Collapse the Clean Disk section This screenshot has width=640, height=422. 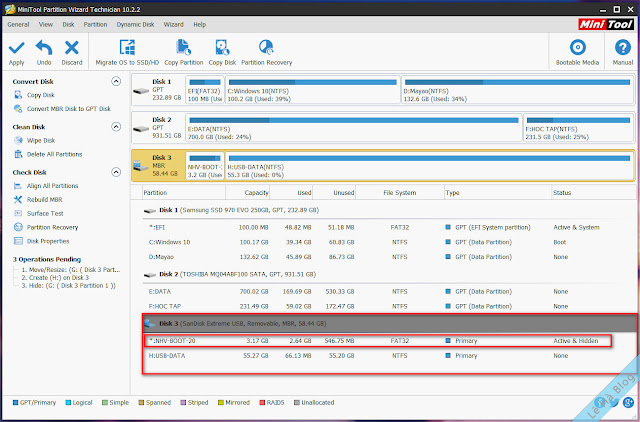tap(116, 127)
